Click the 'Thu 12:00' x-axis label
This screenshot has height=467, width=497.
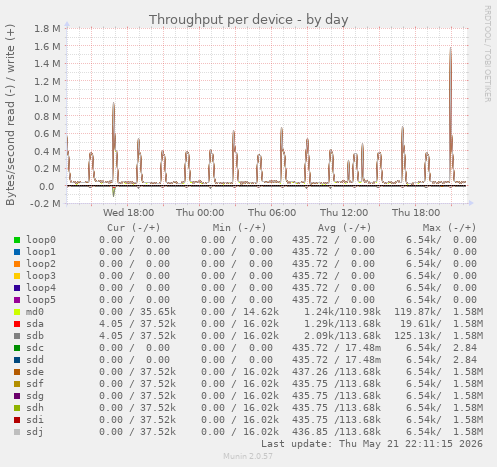344,213
